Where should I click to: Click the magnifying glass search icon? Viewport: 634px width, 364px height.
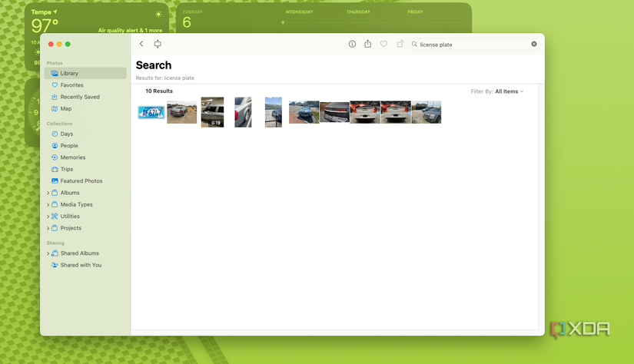(414, 44)
